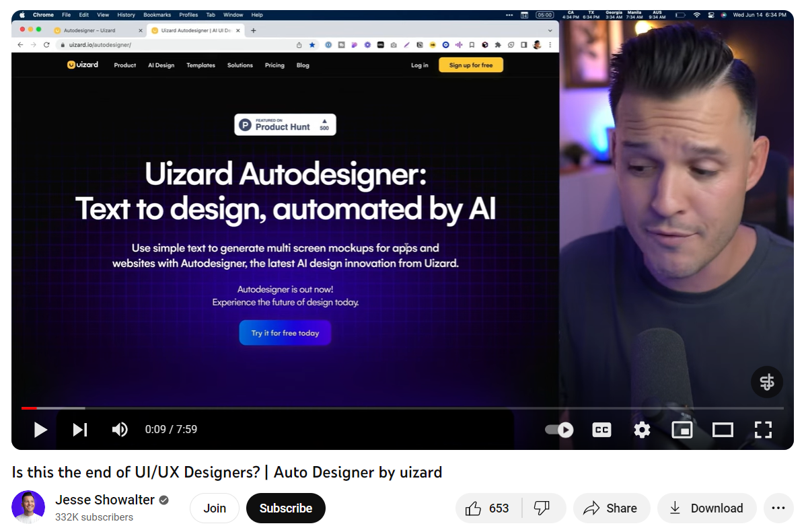Open the View menu
This screenshot has height=532, width=806.
pyautogui.click(x=103, y=15)
